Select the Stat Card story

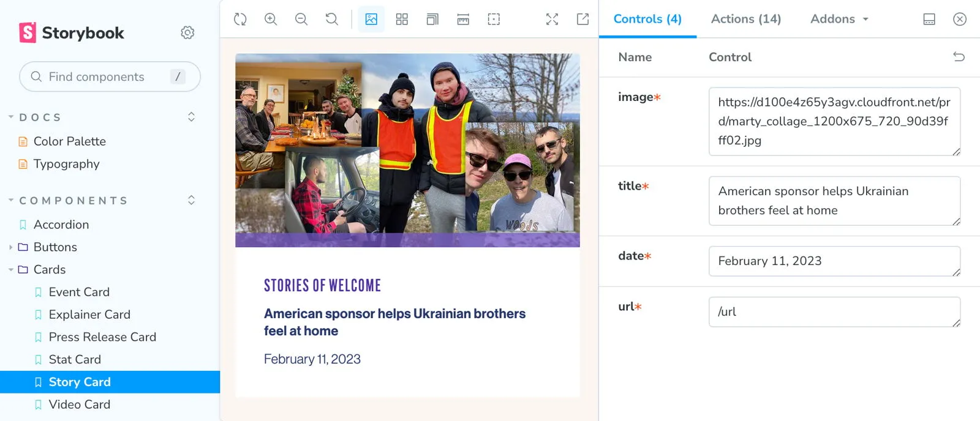point(75,360)
